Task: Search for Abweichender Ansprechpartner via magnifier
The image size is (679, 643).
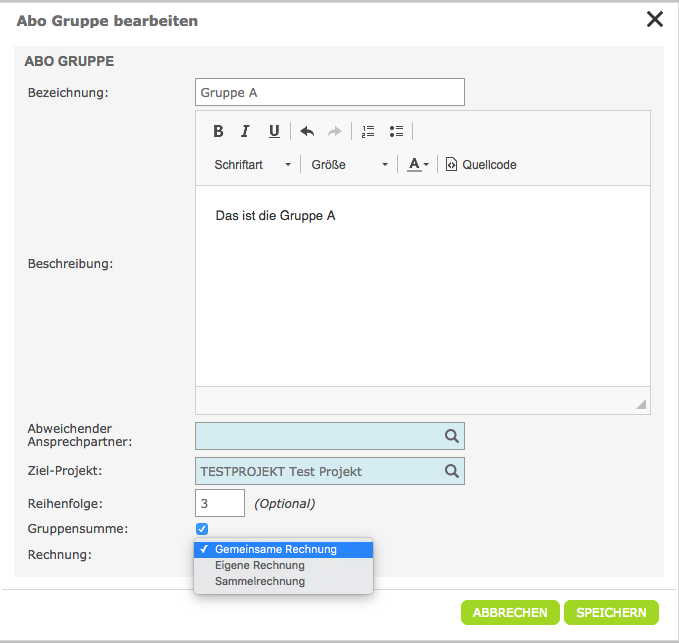Action: (x=452, y=436)
